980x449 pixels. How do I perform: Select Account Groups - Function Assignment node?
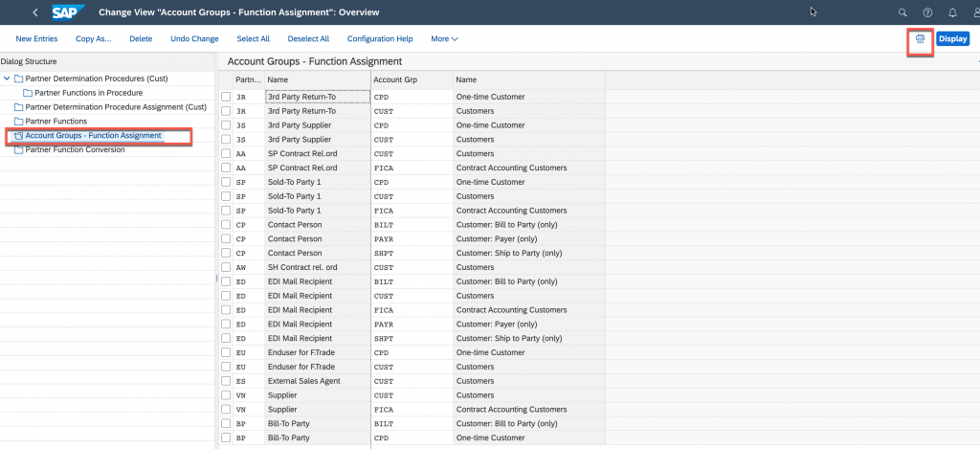click(93, 136)
